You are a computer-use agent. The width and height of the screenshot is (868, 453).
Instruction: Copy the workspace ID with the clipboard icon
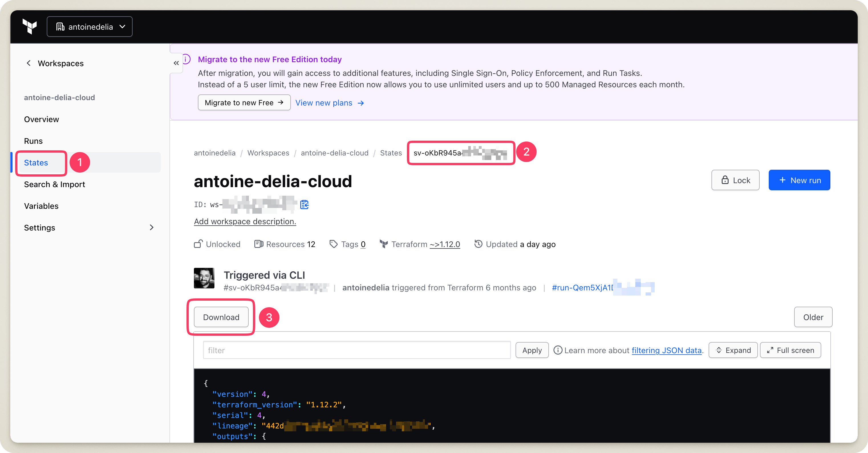coord(304,205)
